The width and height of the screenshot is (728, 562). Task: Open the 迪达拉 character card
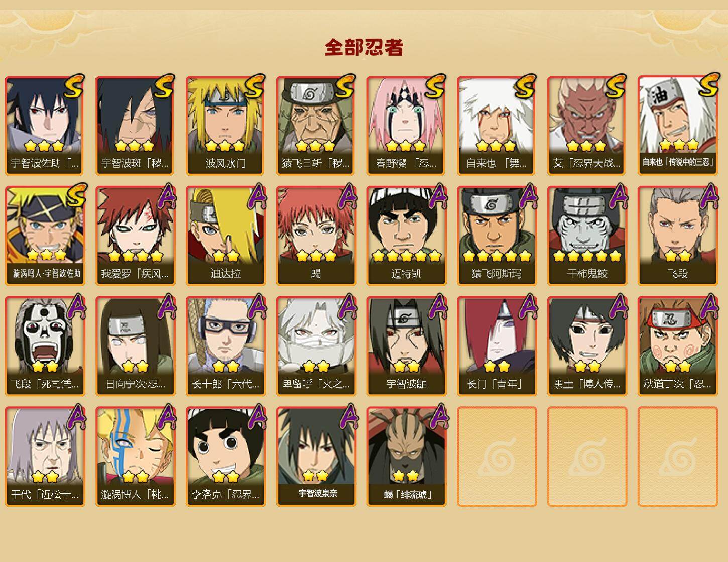point(225,236)
